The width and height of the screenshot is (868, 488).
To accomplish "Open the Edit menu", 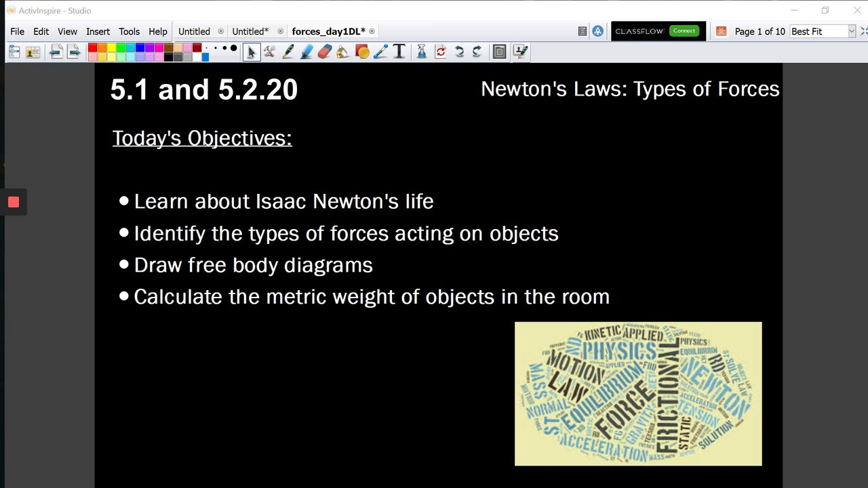I will pyautogui.click(x=41, y=31).
